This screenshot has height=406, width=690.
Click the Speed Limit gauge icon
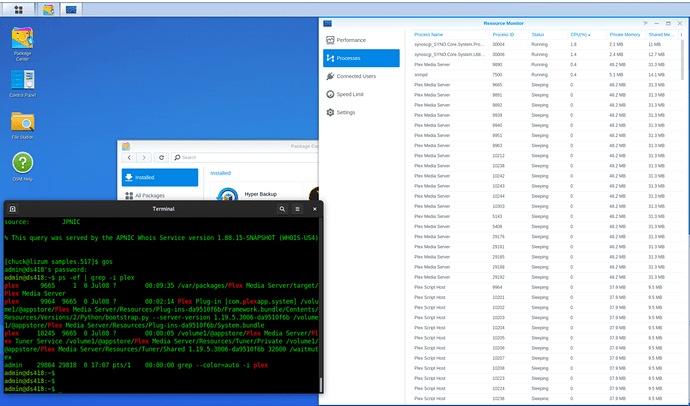330,94
